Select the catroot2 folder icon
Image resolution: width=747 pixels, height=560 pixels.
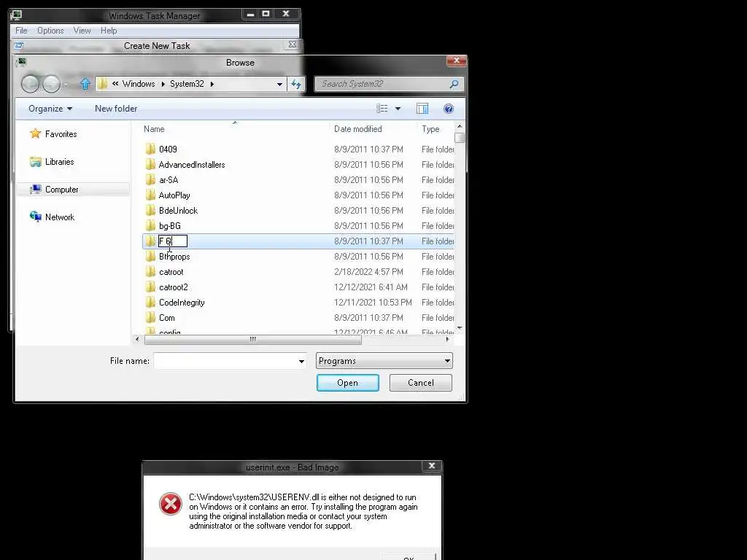tap(150, 287)
